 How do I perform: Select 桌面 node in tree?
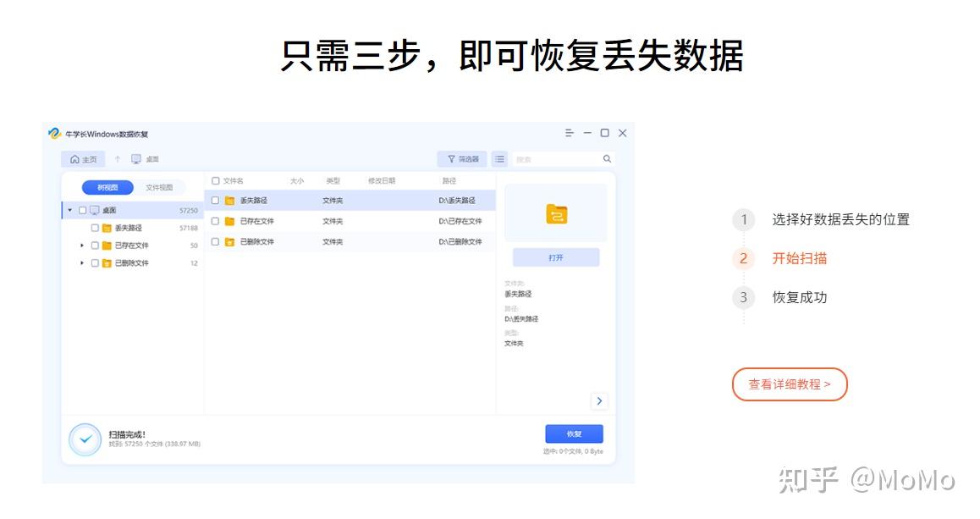[x=109, y=210]
